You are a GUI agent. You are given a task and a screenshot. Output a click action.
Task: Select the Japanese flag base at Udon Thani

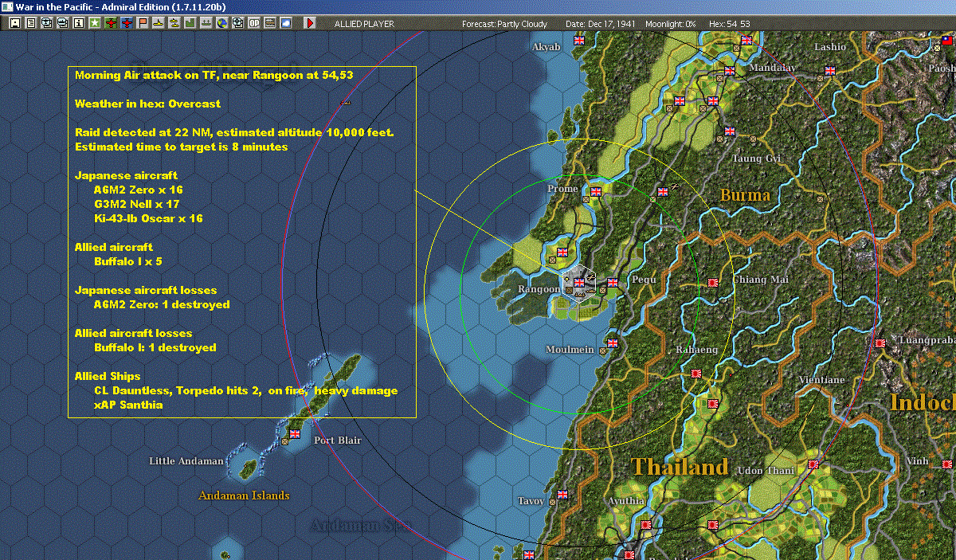point(813,464)
